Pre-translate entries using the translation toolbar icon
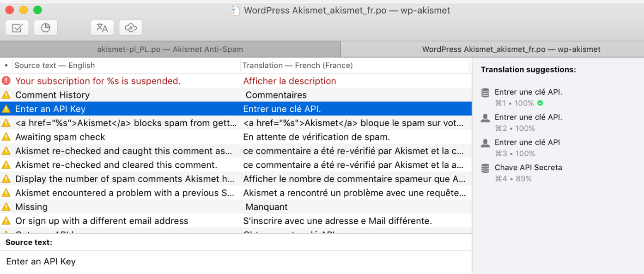Image resolution: width=644 pixels, height=274 pixels. 102,28
